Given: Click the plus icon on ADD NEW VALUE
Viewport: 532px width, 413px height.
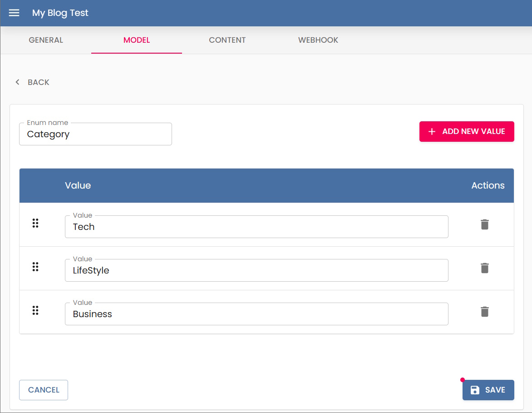Looking at the screenshot, I should point(431,131).
